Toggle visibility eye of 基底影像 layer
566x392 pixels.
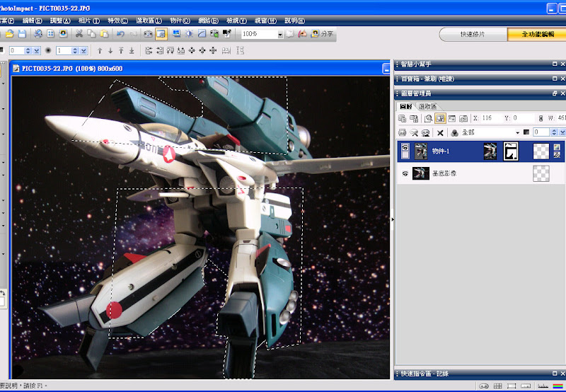pyautogui.click(x=405, y=173)
